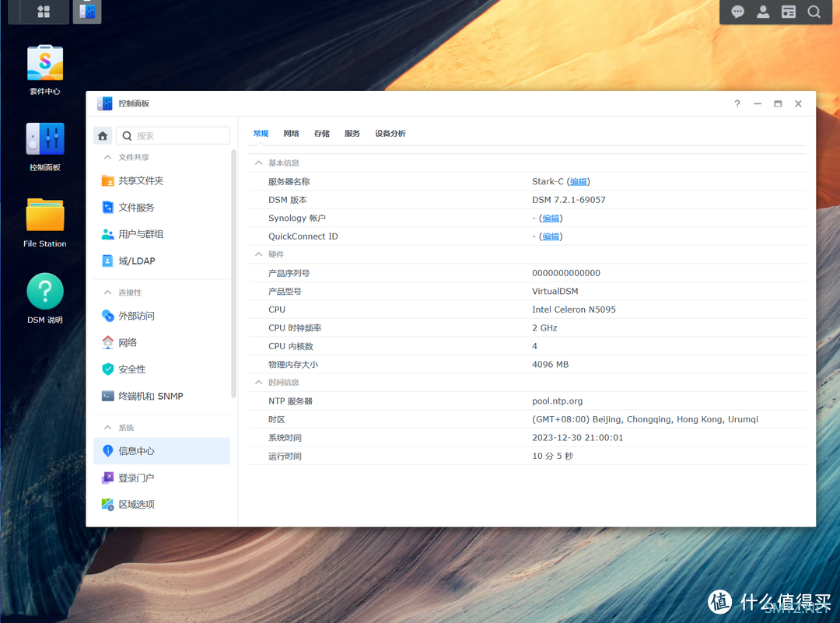Switch to the 设备分析 tab
The width and height of the screenshot is (840, 623).
pos(390,134)
